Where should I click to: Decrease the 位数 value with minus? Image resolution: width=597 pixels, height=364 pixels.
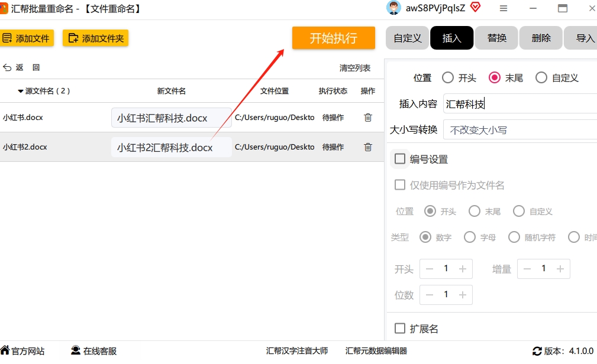coord(430,295)
